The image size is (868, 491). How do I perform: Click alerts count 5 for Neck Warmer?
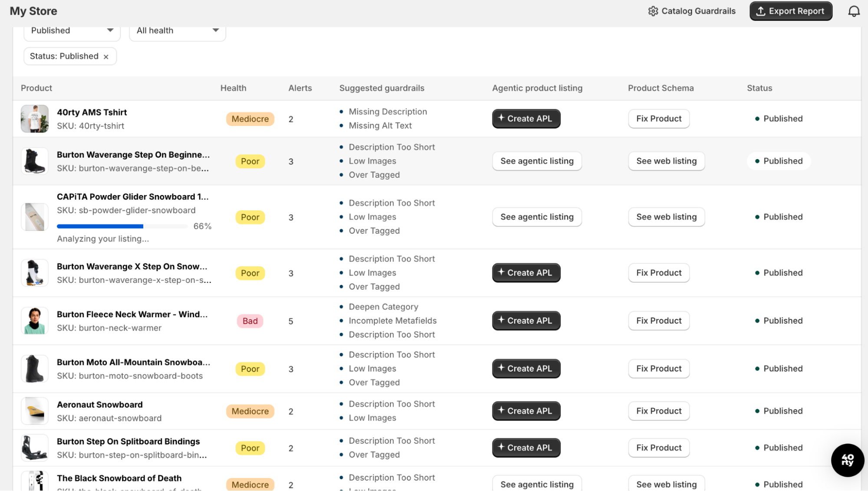[x=291, y=322]
